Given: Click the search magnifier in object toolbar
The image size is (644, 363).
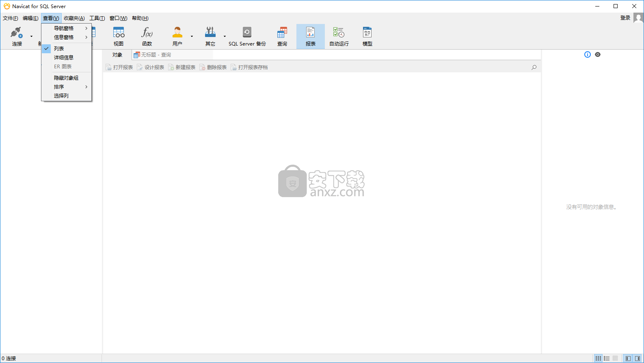Looking at the screenshot, I should (534, 67).
